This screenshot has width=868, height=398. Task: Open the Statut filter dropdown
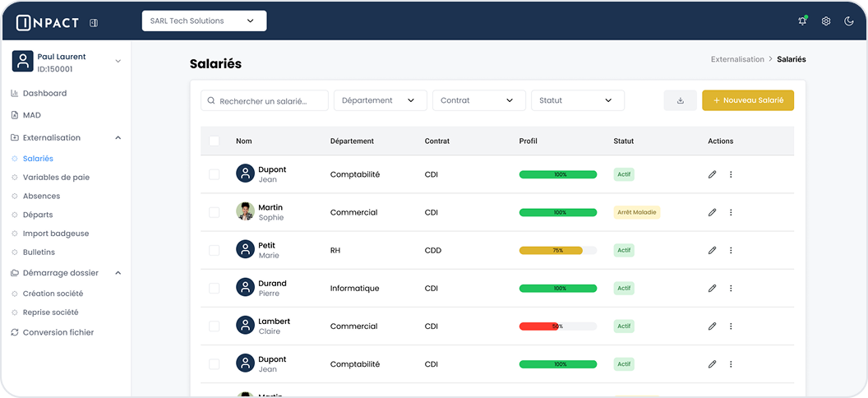click(x=578, y=101)
